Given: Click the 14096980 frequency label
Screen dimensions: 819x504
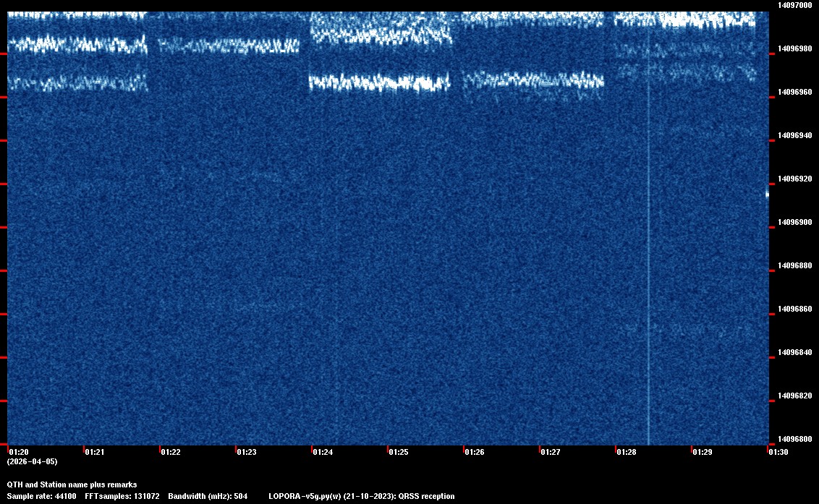Looking at the screenshot, I should (x=794, y=48).
